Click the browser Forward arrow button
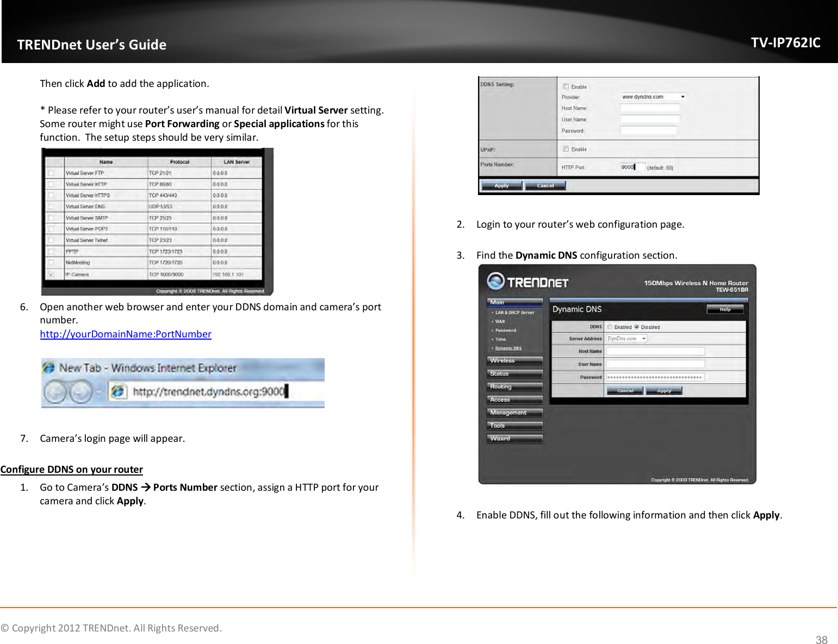 [81, 392]
